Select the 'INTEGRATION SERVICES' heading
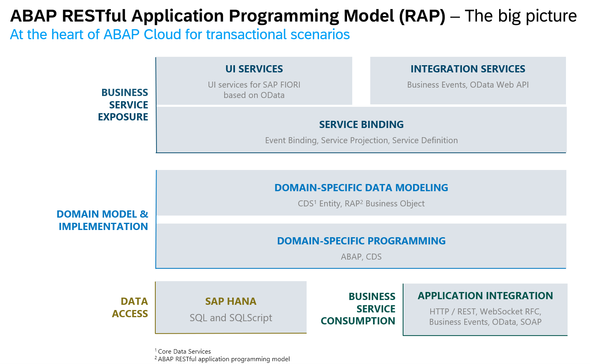The image size is (590, 364). coord(468,69)
